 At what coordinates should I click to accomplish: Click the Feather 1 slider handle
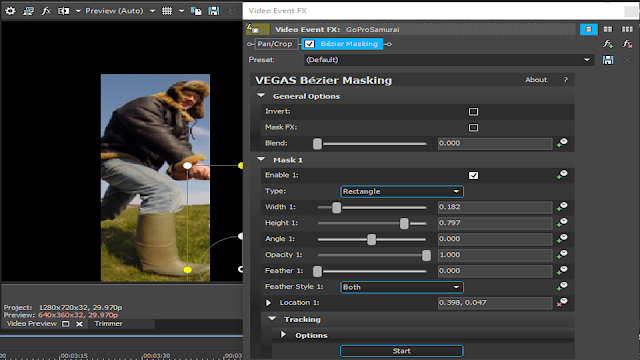[317, 271]
